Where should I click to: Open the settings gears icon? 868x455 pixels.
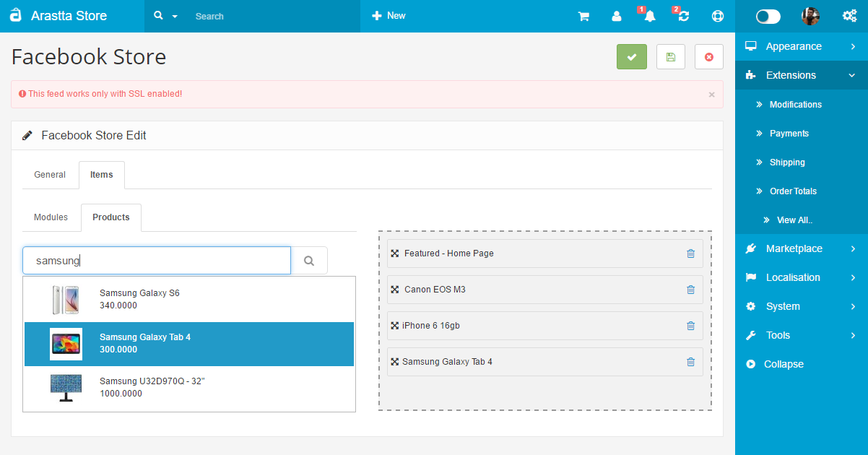click(850, 16)
